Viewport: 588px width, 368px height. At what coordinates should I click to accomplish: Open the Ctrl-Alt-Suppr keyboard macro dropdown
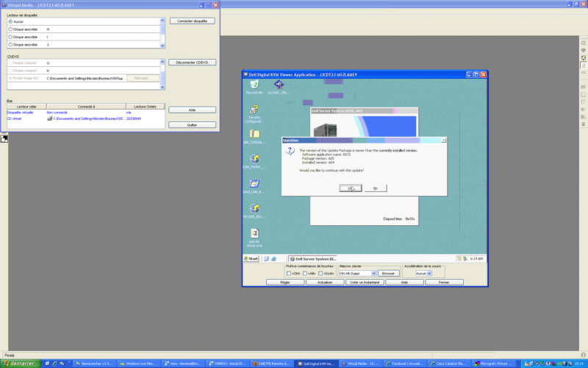pyautogui.click(x=373, y=273)
